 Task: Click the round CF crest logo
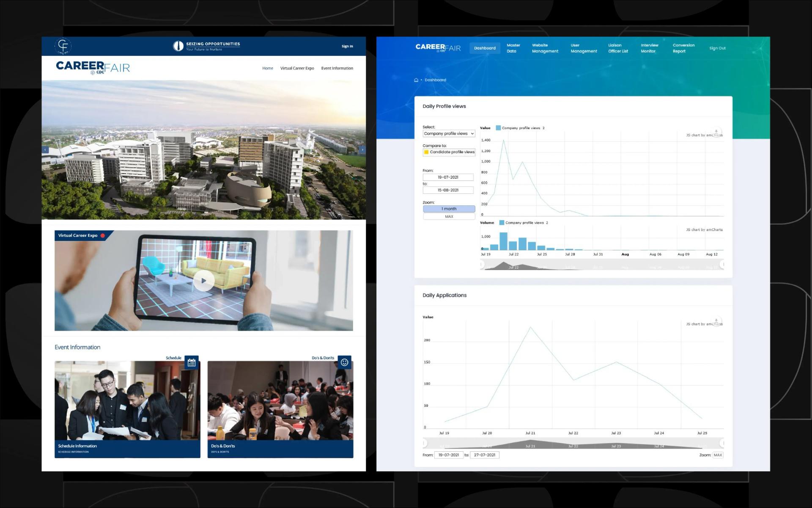click(63, 46)
